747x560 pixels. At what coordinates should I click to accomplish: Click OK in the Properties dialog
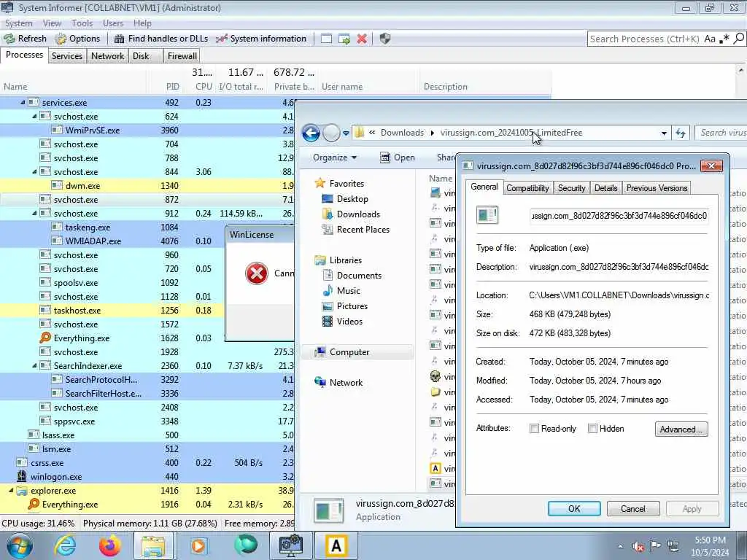[x=574, y=508]
